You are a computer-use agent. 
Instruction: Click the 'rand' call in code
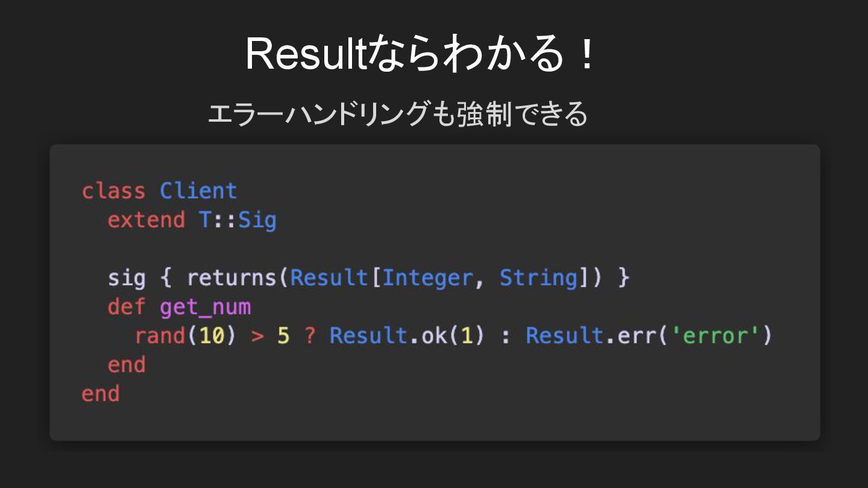(160, 336)
